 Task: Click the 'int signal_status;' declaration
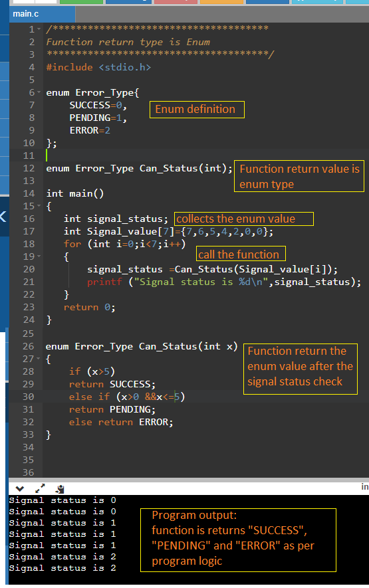116,219
